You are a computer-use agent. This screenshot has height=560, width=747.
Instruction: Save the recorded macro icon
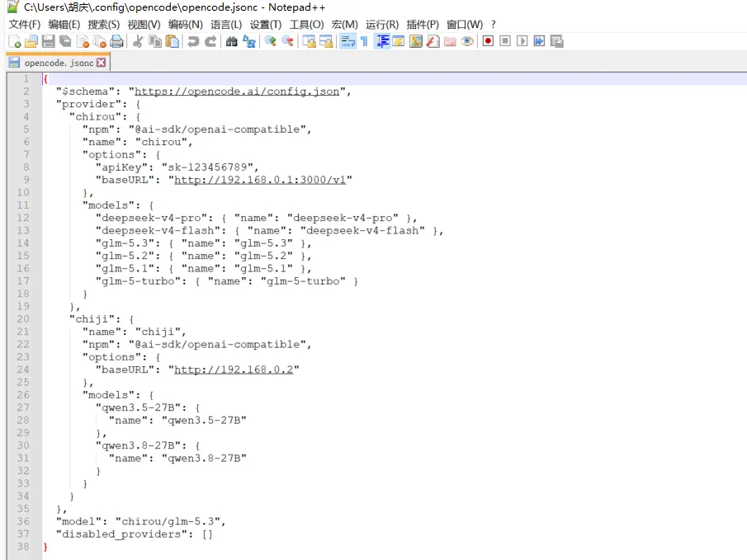click(556, 41)
